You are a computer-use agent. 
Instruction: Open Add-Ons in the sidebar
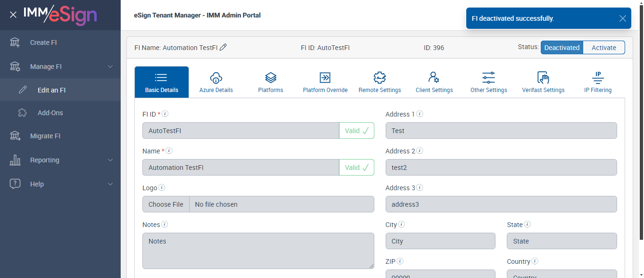(x=50, y=113)
